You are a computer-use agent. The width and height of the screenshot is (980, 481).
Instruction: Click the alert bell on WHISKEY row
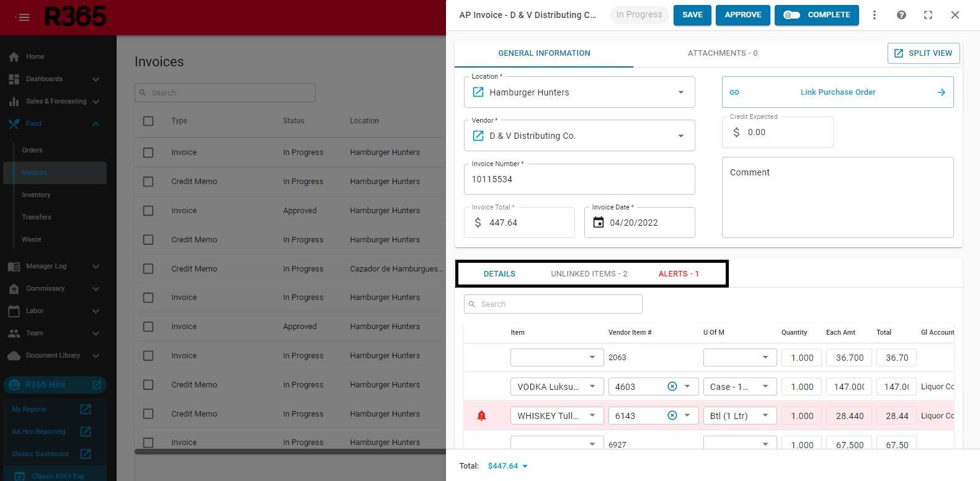(481, 415)
